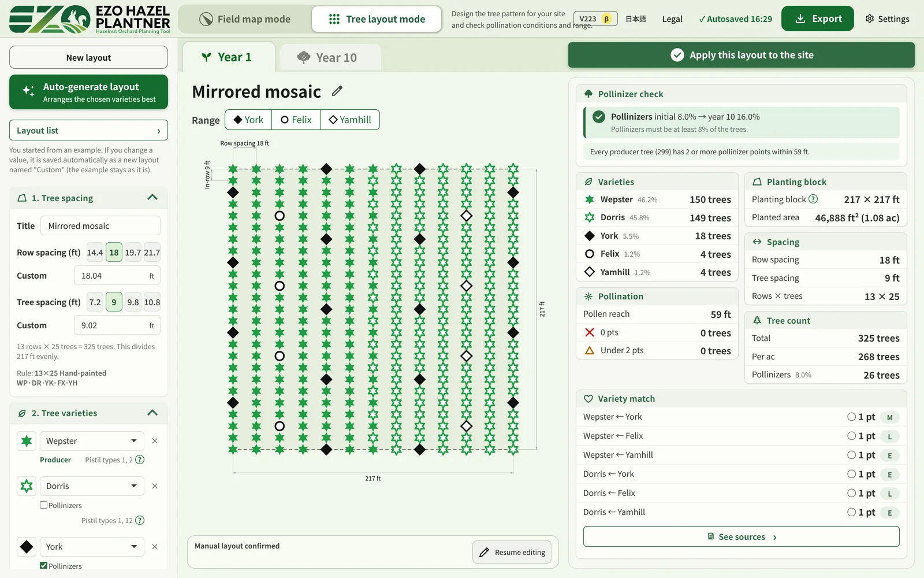Click Resume editing button
Screen dimensions: 924x578
coord(512,552)
